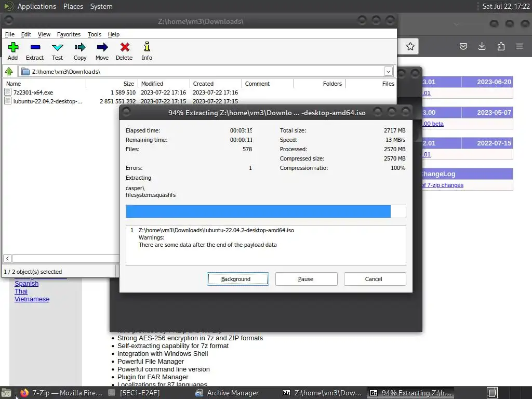
Task: Click the Background button in extraction dialog
Action: (238, 279)
